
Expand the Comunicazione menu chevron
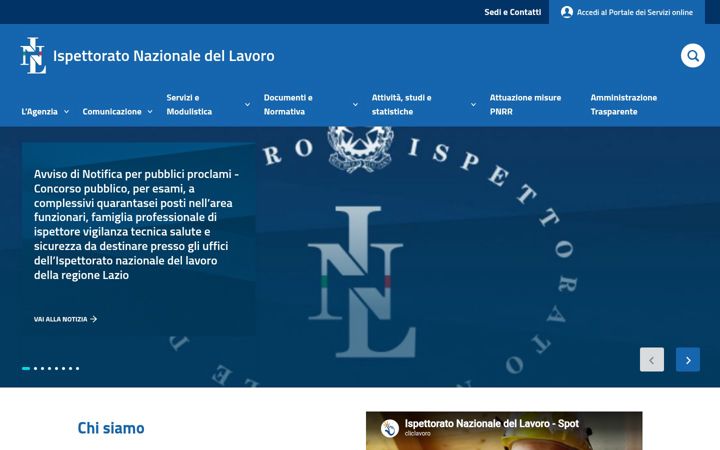tap(150, 112)
